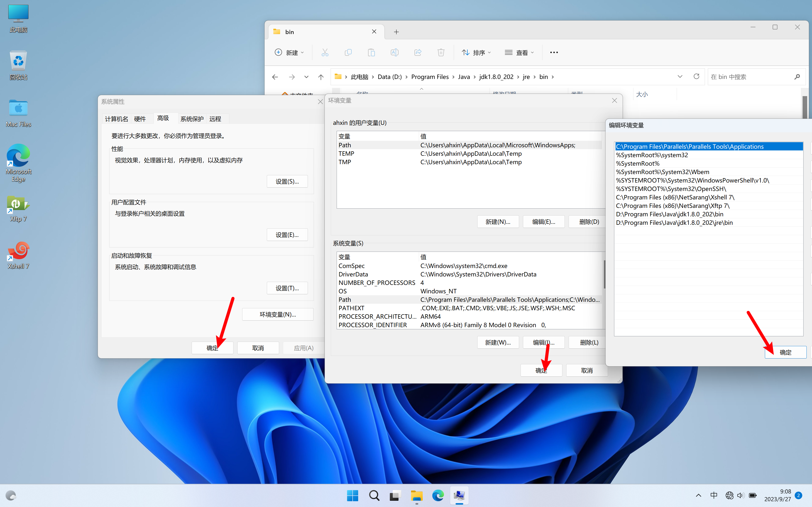This screenshot has width=812, height=507.
Task: Select the %SystemRoot%\System32\Wbem path entry
Action: (662, 172)
